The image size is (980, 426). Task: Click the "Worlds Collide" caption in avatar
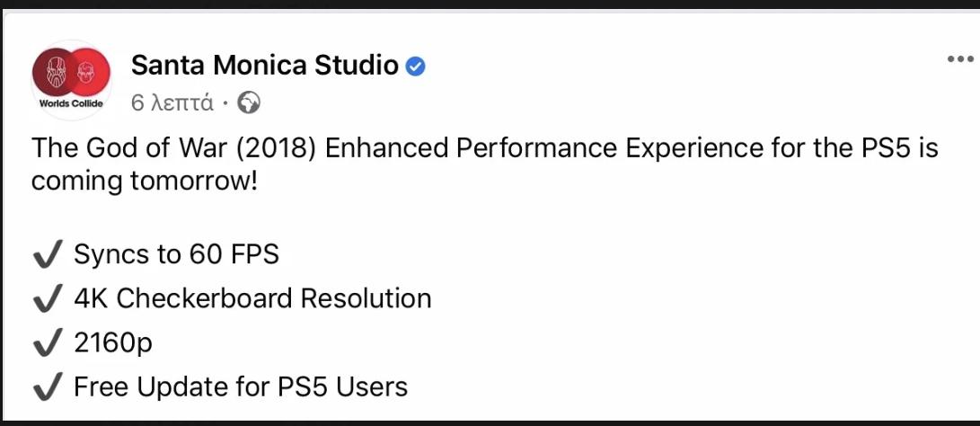click(71, 104)
